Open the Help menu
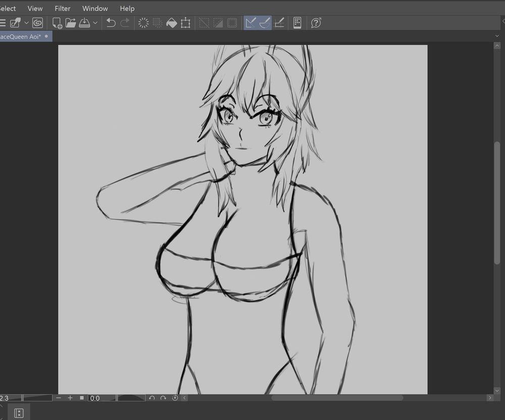The image size is (505, 420). coord(127,9)
